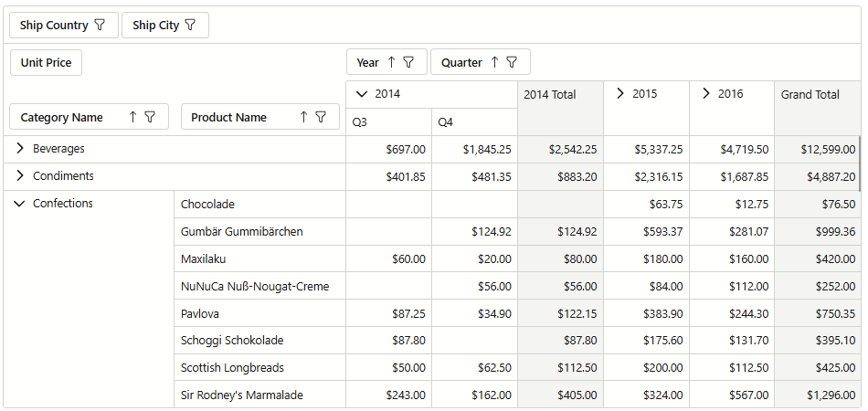868x411 pixels.
Task: Expand the Condiments category row
Action: point(19,176)
